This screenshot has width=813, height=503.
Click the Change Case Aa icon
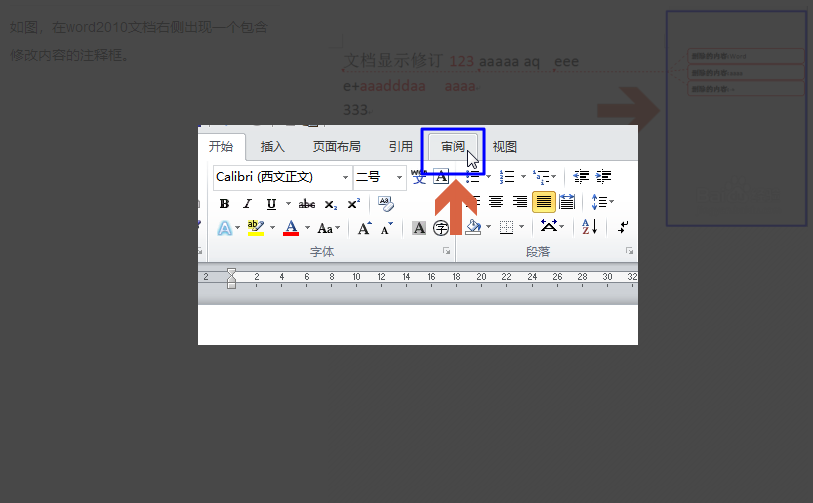tap(325, 228)
